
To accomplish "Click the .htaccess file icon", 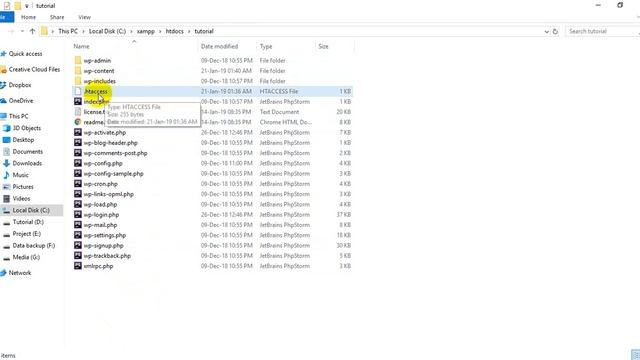I will 78,91.
